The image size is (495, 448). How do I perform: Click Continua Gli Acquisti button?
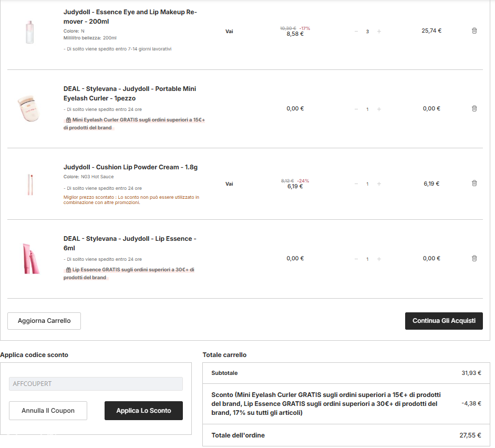[x=444, y=321]
